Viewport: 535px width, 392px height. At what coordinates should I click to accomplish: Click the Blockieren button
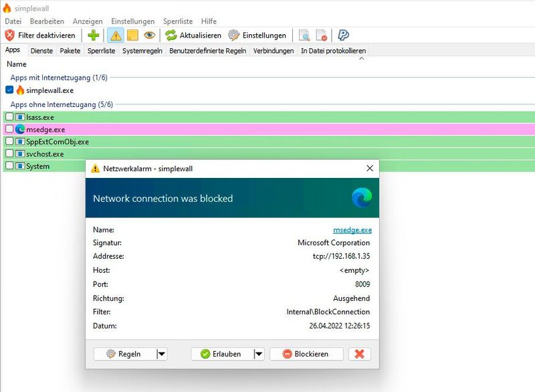coord(306,354)
